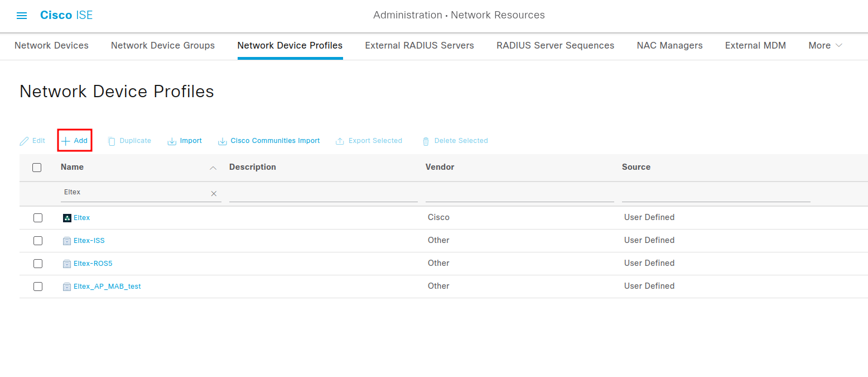Open the Eltex_AP_MAB_test profile link
This screenshot has width=868, height=377.
[x=107, y=287]
